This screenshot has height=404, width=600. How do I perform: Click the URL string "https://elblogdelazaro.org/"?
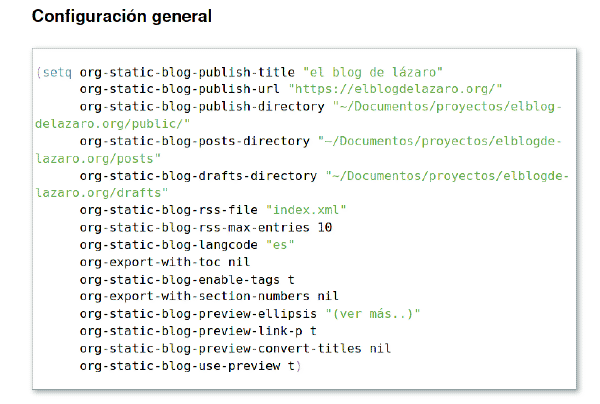pyautogui.click(x=395, y=89)
